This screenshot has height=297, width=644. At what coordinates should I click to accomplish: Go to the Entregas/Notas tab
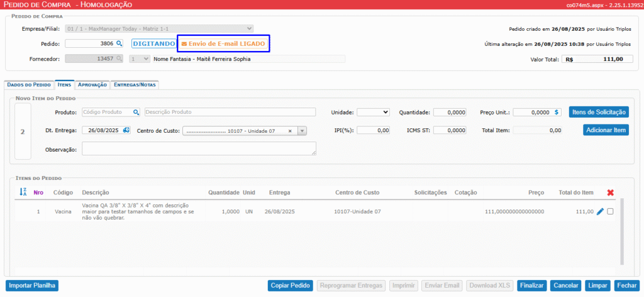(x=135, y=84)
